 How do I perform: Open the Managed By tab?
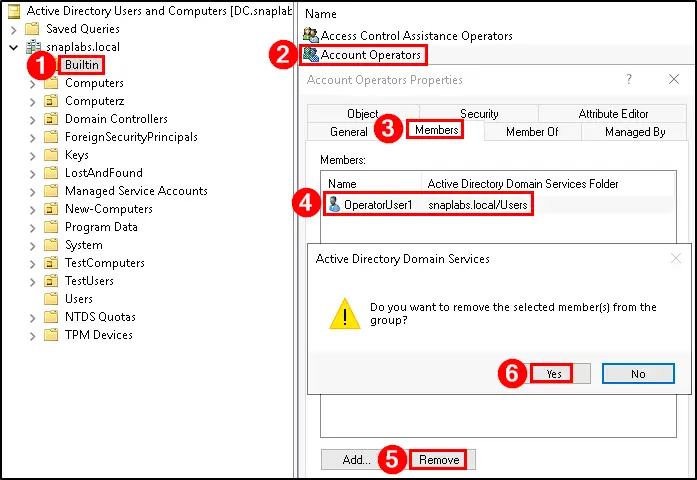pos(635,132)
